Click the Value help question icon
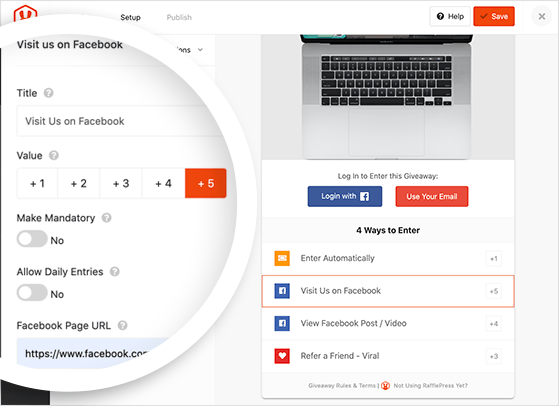The image size is (559, 406). pos(54,155)
